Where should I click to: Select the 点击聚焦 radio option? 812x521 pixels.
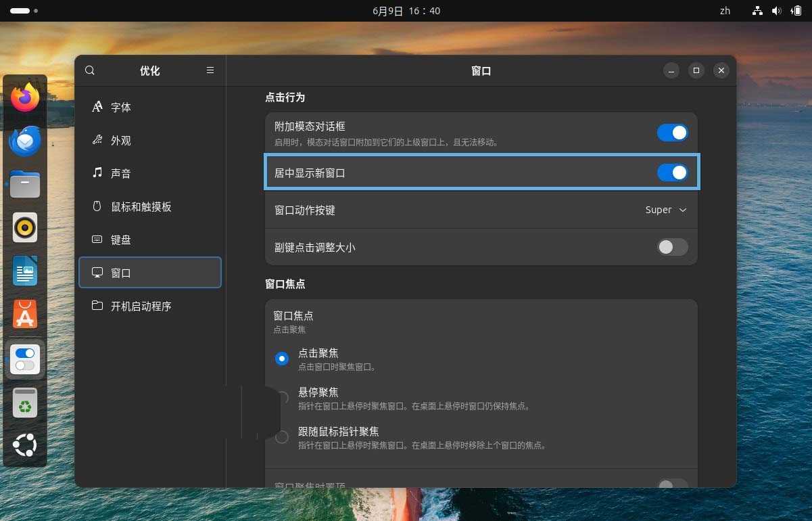(282, 359)
